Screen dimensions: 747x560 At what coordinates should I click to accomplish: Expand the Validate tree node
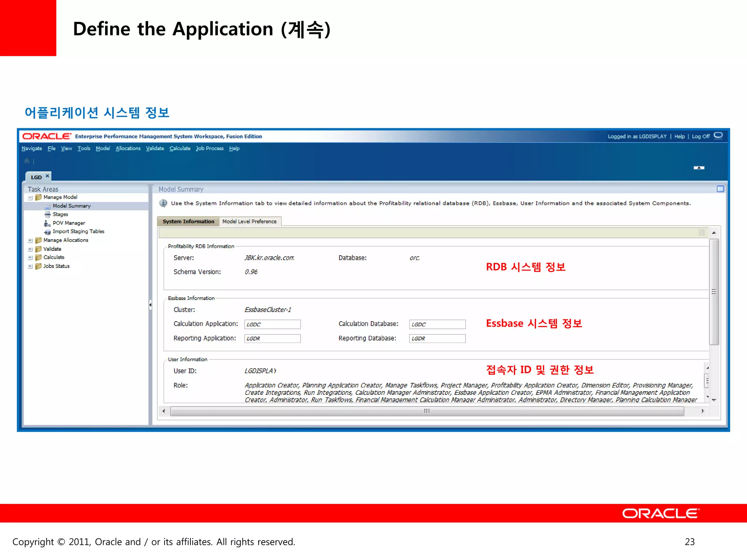[x=30, y=249]
